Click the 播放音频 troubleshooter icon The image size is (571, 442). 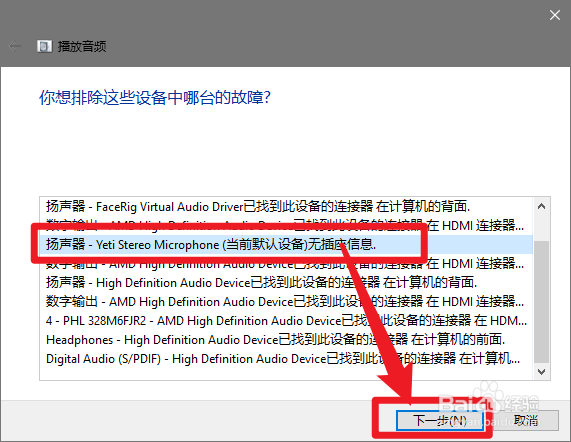click(44, 46)
